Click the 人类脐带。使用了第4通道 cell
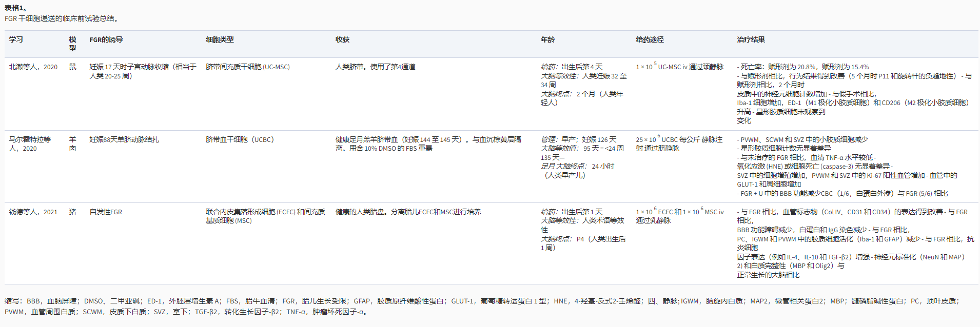The image size is (980, 327). pyautogui.click(x=376, y=67)
